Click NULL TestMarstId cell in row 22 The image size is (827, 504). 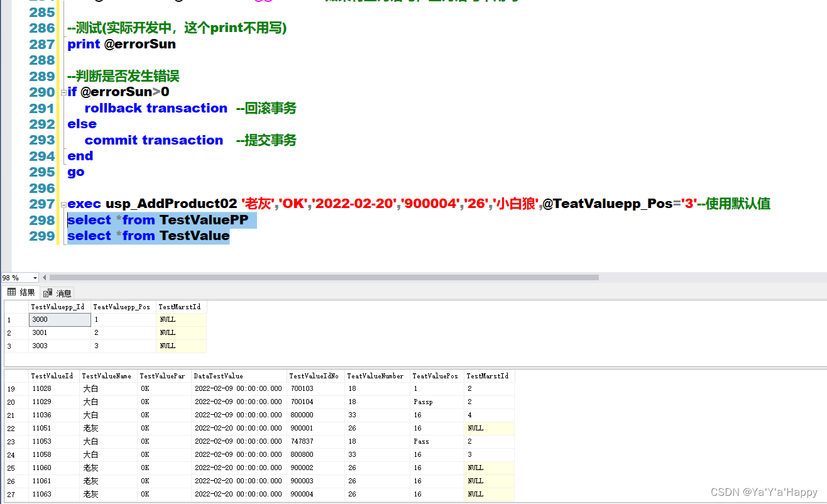489,428
